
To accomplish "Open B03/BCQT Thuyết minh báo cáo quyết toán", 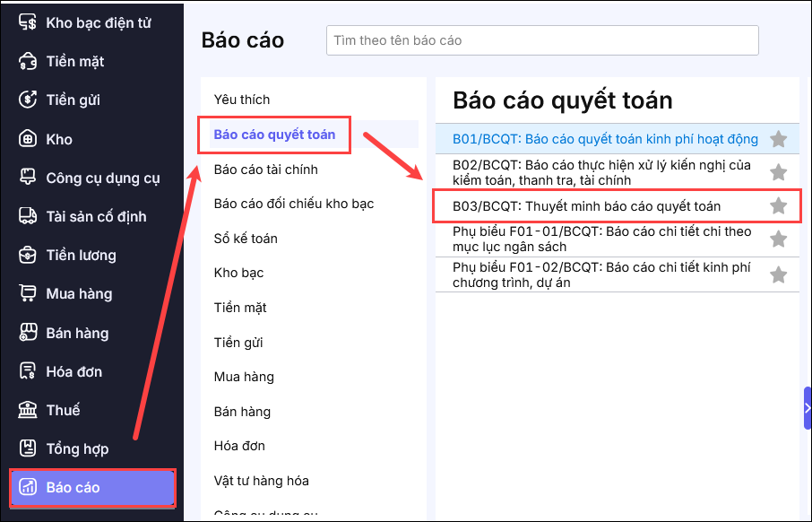I will click(x=587, y=206).
